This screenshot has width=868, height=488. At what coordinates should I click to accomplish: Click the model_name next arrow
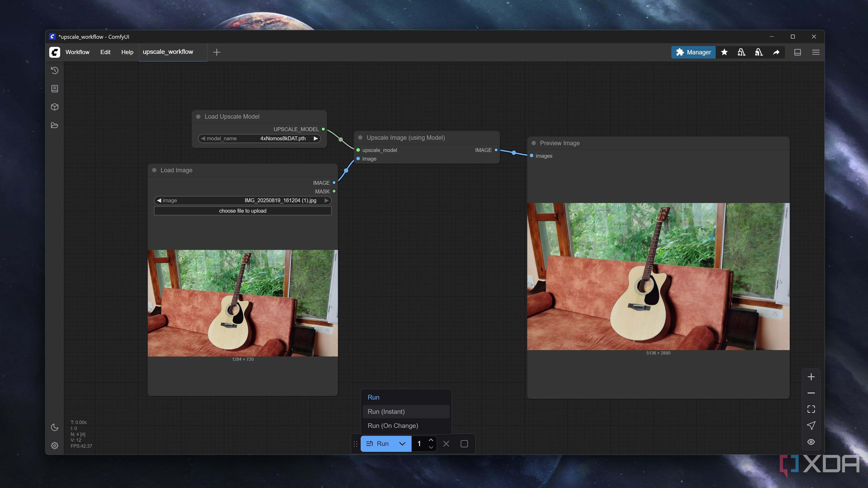pyautogui.click(x=315, y=138)
